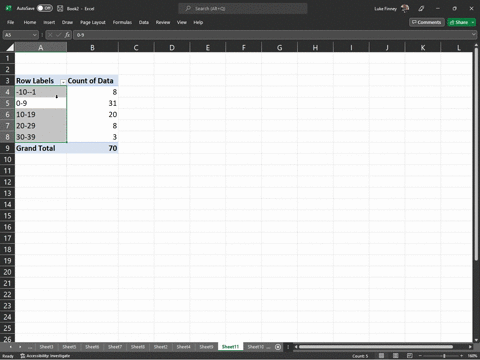Screen dimensions: 480x360
Task: Select column H header
Action: (x=315, y=47)
